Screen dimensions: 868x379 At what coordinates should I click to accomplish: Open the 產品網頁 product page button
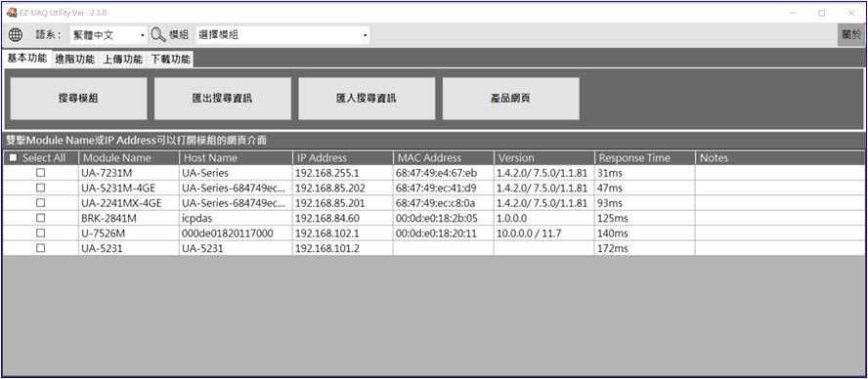[511, 99]
